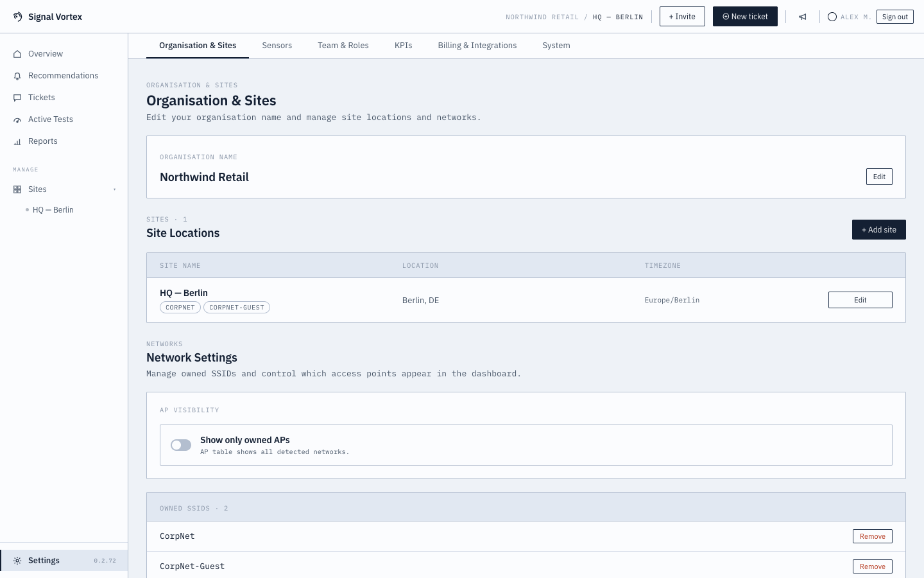Viewport: 924px width, 578px height.
Task: Remove the CorpNet SSID
Action: (873, 536)
